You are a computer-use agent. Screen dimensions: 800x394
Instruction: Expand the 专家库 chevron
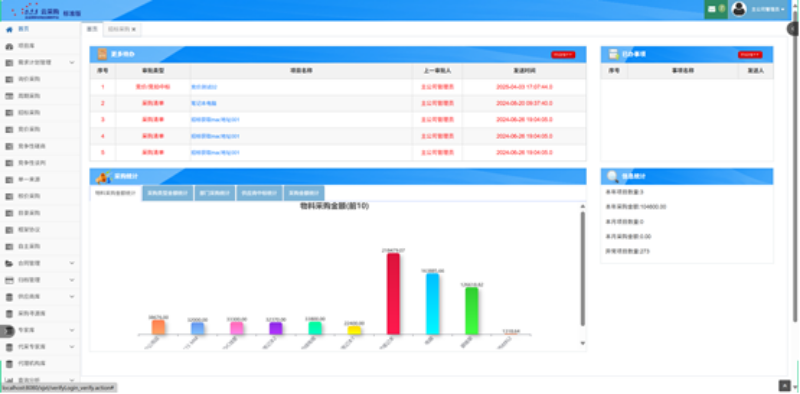(x=72, y=330)
